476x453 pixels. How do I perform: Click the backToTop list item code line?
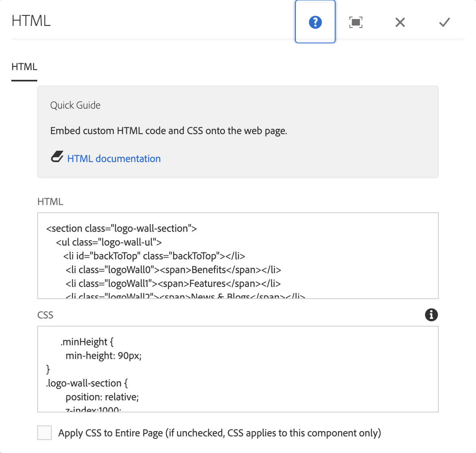pos(154,256)
